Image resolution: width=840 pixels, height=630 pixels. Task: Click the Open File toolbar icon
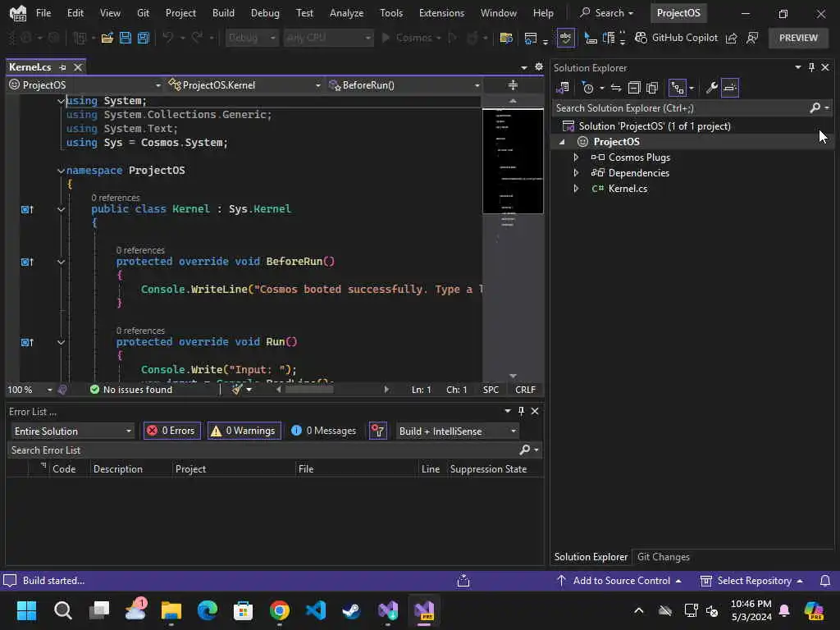tap(107, 38)
